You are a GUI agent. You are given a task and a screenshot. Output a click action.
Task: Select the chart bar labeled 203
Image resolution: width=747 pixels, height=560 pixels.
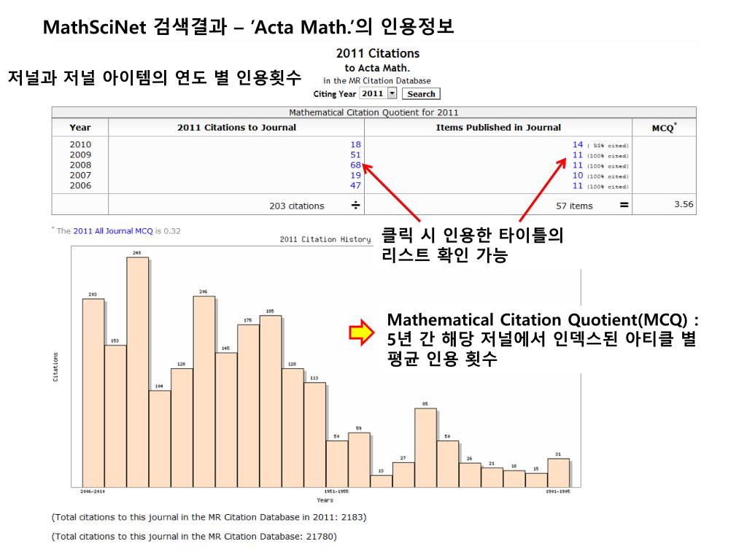[93, 393]
